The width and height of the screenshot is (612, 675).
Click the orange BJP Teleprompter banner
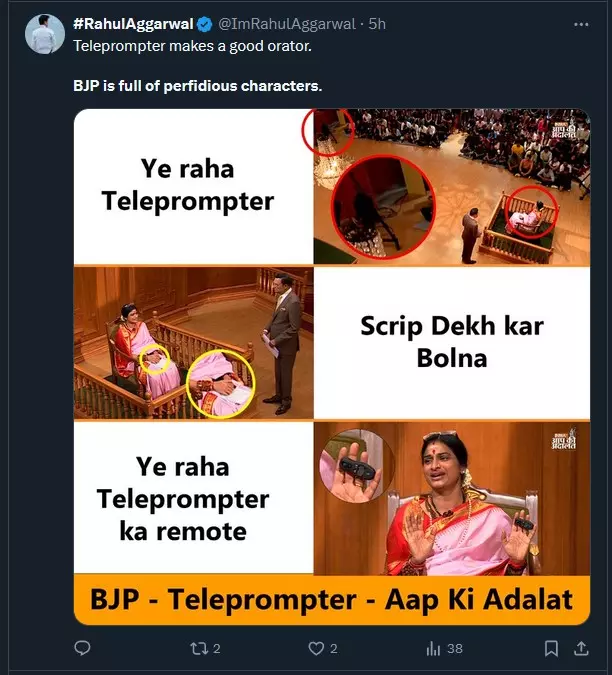click(x=332, y=600)
